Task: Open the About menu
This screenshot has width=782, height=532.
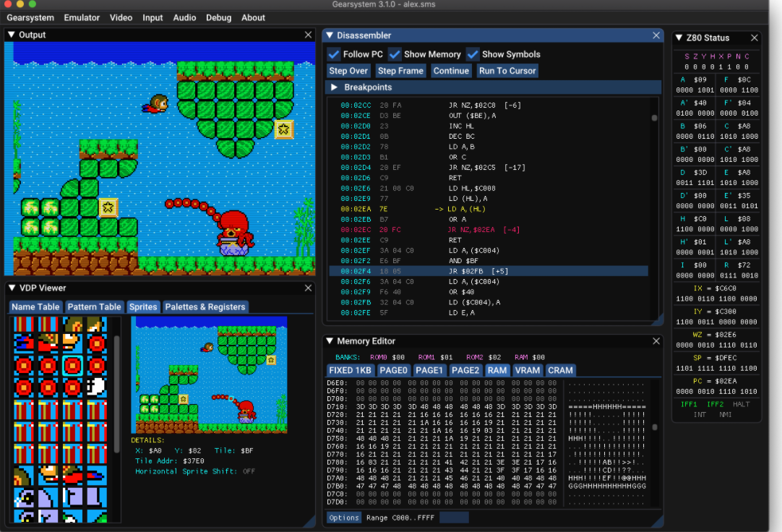Action: click(x=254, y=17)
